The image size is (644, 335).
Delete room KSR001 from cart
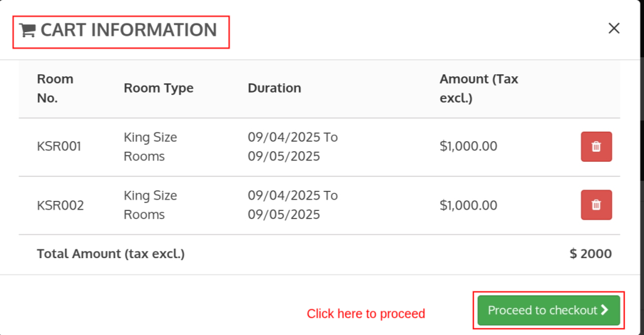click(596, 147)
